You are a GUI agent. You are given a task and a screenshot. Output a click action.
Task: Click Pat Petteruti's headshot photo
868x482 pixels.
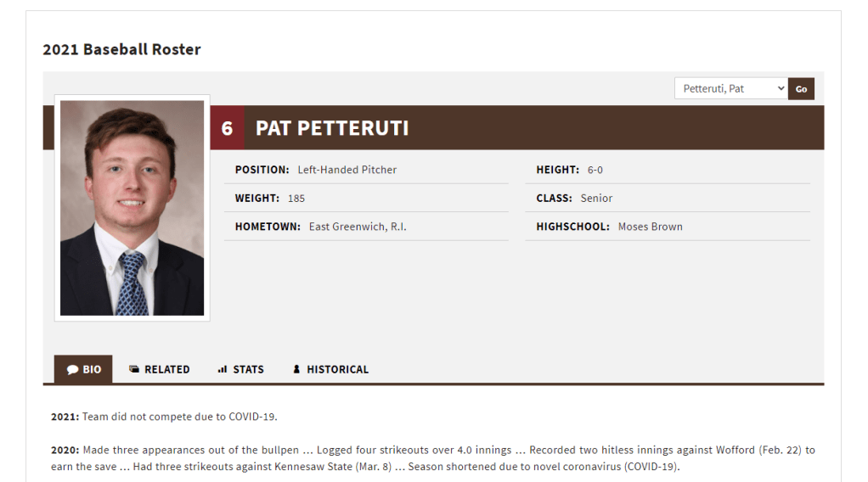coord(132,208)
